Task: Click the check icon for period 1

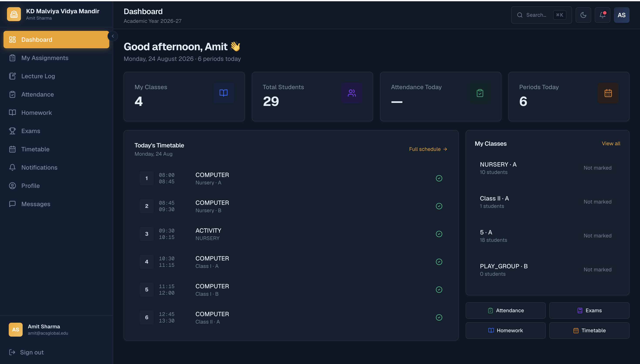Action: click(439, 178)
